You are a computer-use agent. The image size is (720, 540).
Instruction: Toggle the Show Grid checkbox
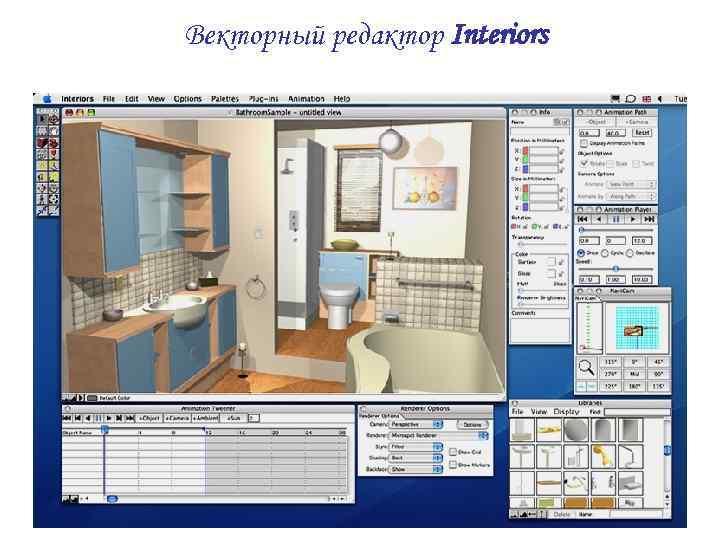[452, 452]
